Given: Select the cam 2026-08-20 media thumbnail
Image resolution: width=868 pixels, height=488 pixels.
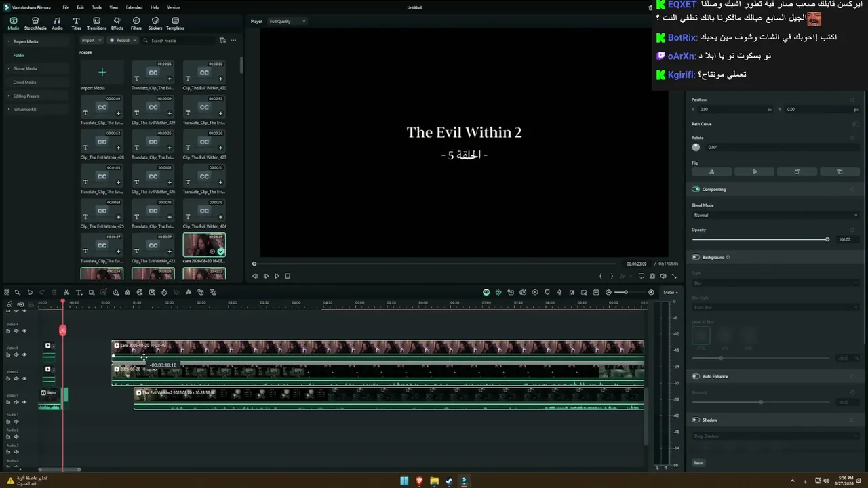Looking at the screenshot, I should pyautogui.click(x=204, y=245).
